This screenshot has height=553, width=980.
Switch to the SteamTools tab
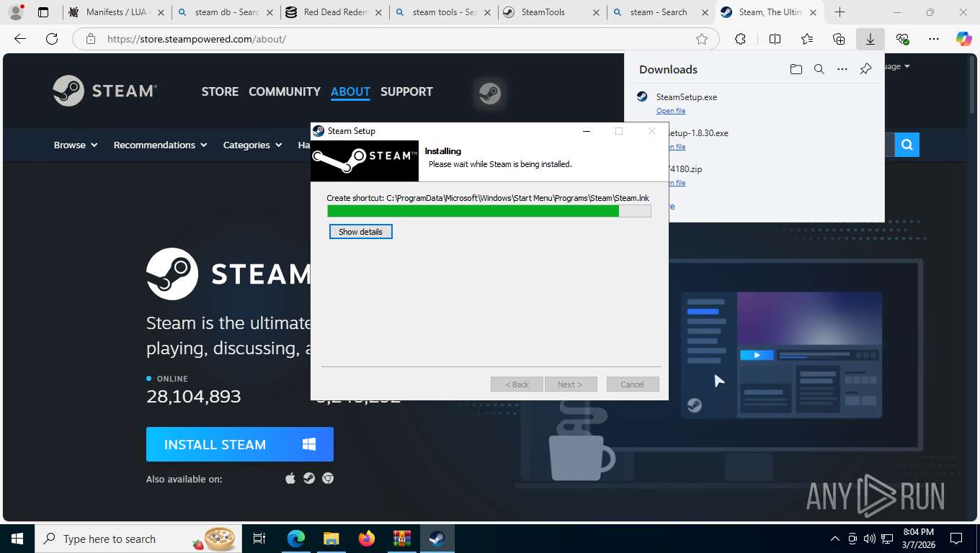click(552, 12)
